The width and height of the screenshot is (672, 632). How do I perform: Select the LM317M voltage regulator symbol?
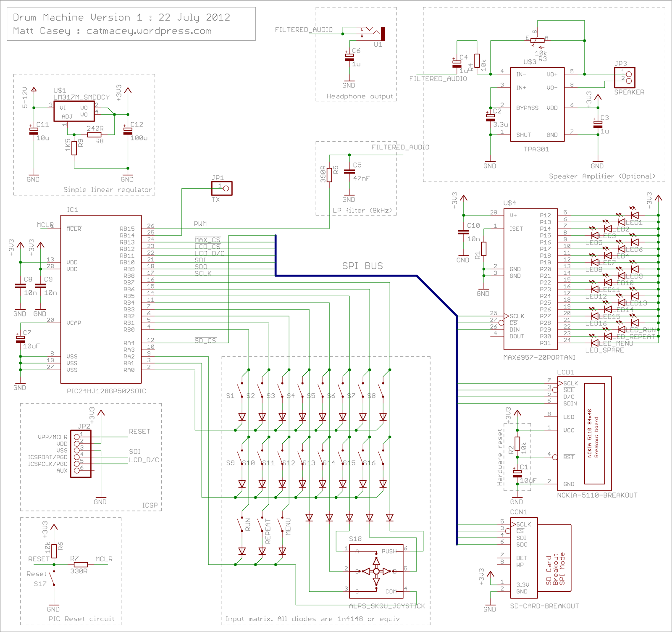pos(74,111)
